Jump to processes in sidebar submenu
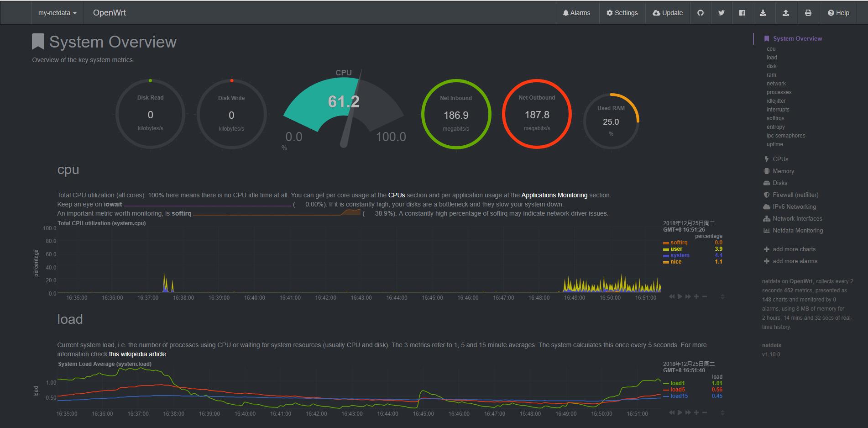Image resolution: width=868 pixels, height=428 pixels. click(x=779, y=92)
